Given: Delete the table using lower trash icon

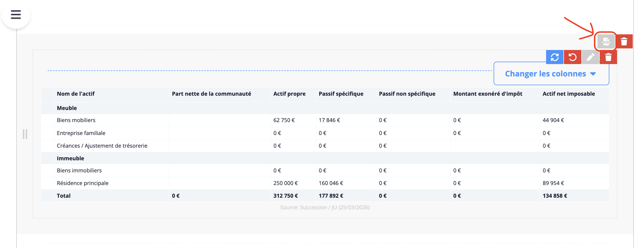Looking at the screenshot, I should (x=608, y=57).
